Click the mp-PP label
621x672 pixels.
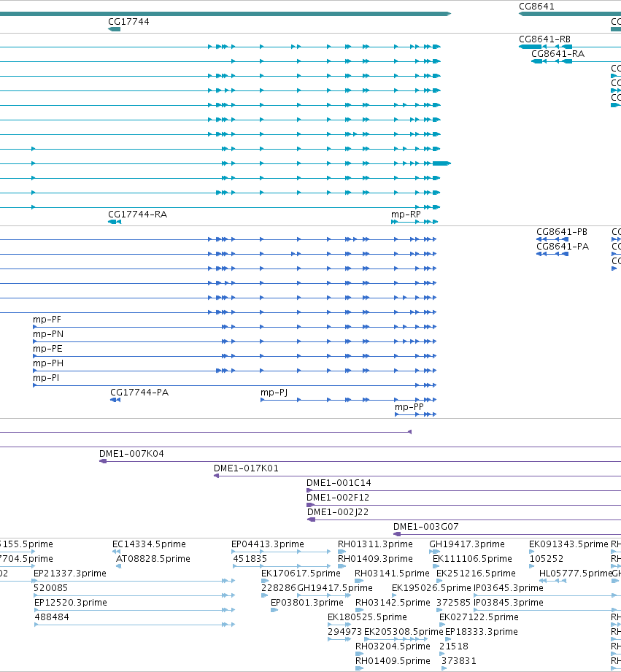click(409, 406)
